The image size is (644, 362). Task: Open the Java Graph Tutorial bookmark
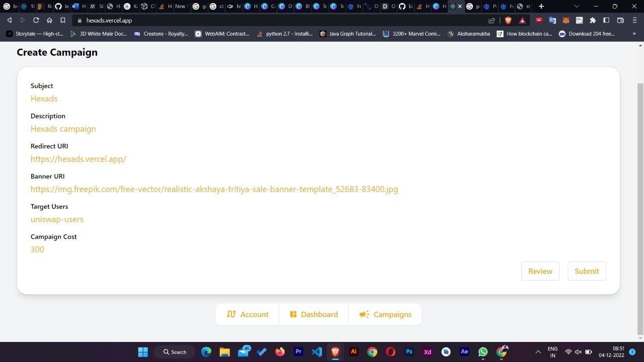348,34
